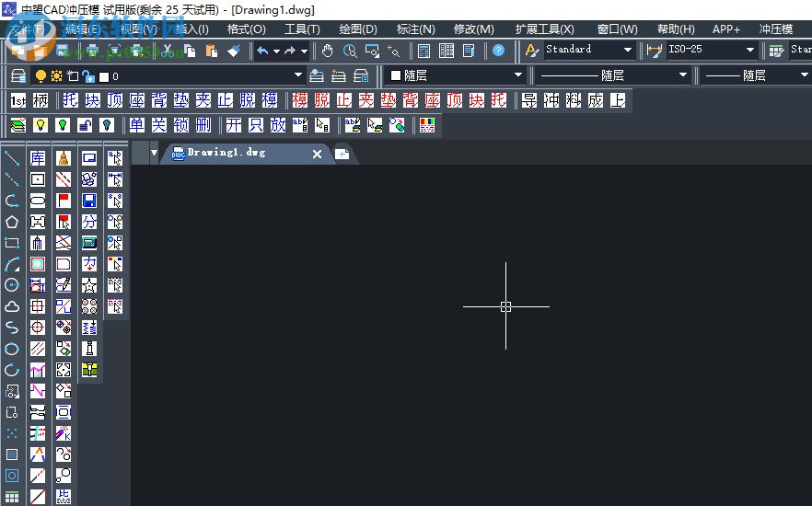Open the Help question mark icon

pos(498,51)
